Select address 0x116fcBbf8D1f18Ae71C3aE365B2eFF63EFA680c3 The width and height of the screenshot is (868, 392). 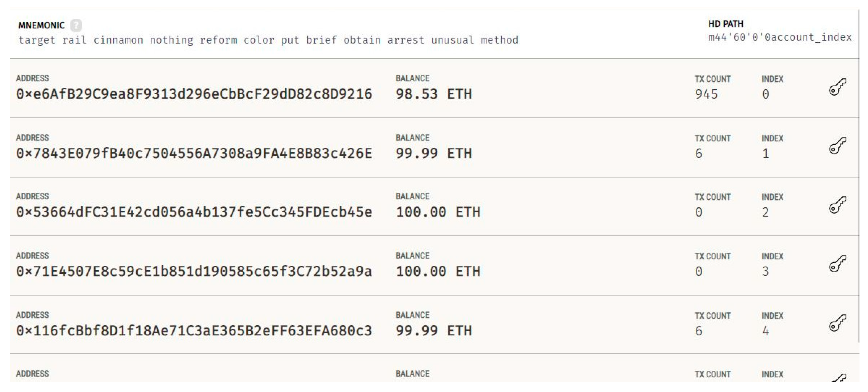point(194,331)
